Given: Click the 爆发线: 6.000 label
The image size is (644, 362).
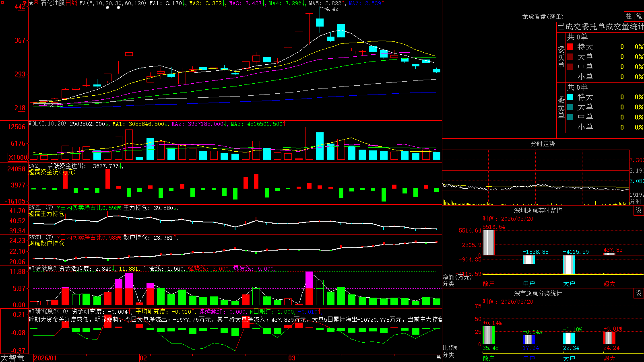Looking at the screenshot, I should (x=254, y=269).
